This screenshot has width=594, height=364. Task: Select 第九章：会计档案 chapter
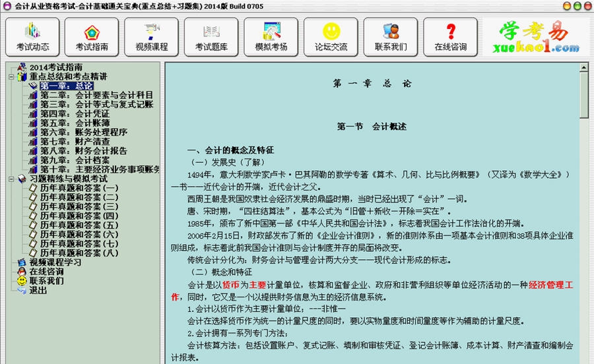pos(75,160)
